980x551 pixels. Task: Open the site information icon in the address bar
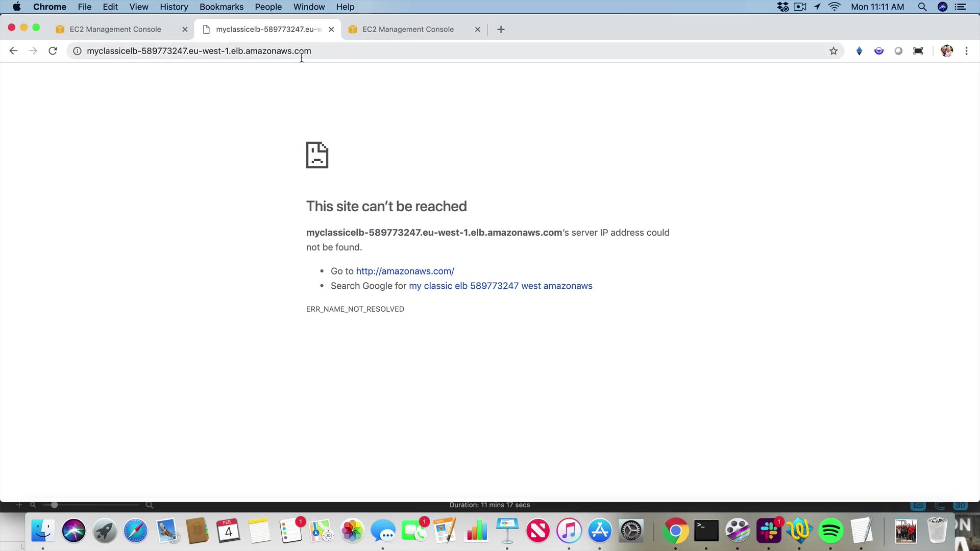pyautogui.click(x=77, y=51)
